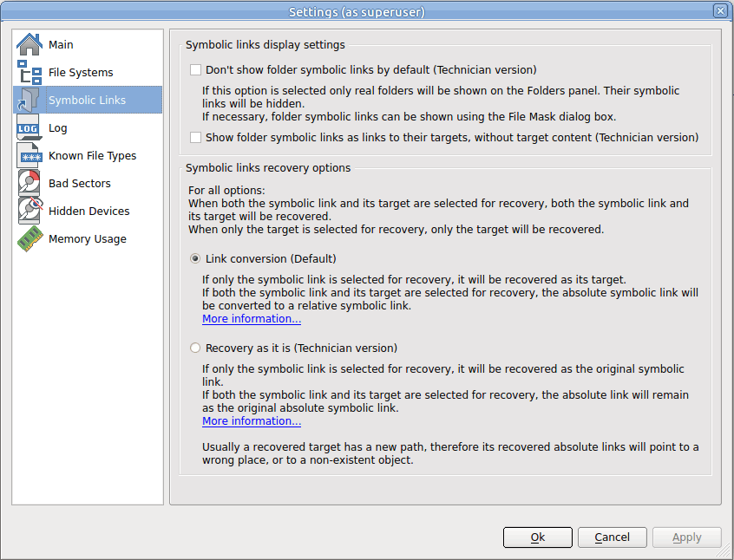Viewport: 734px width, 560px height.
Task: Open the Memory Usage RAM icon
Action: pyautogui.click(x=30, y=238)
